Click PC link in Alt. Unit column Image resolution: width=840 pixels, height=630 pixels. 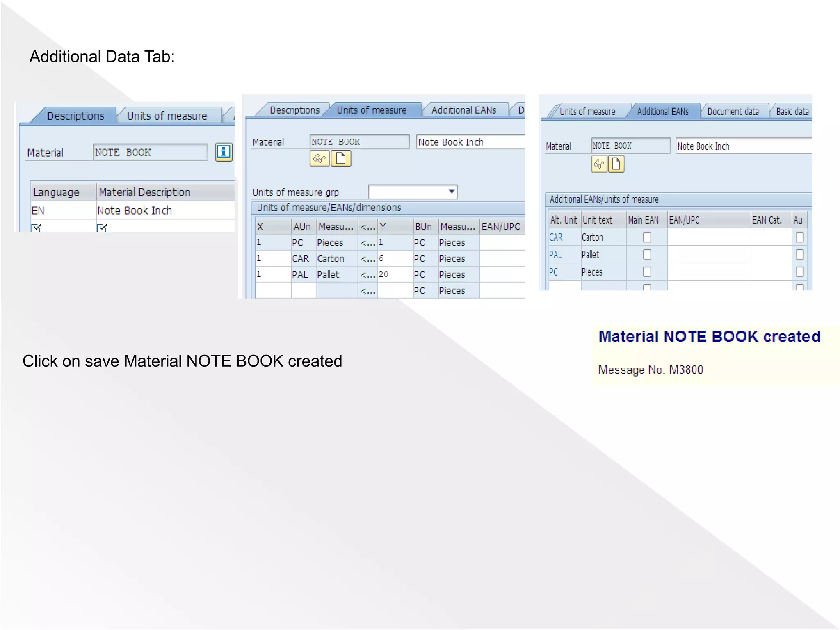coord(553,272)
